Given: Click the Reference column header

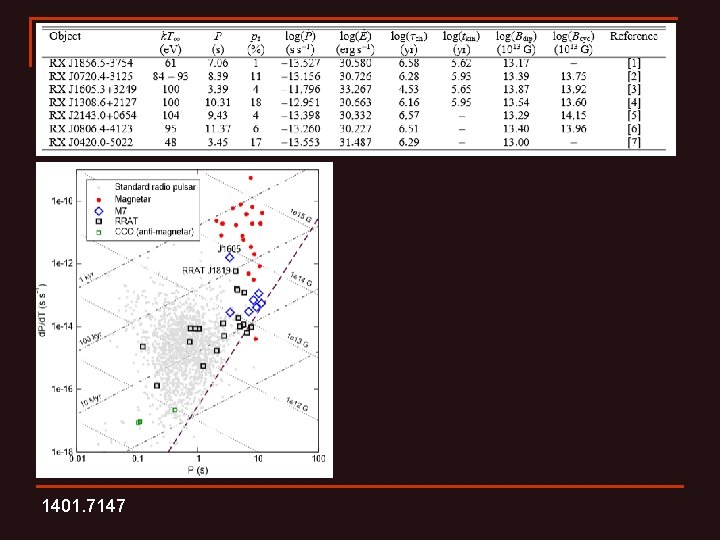Looking at the screenshot, I should tap(634, 36).
